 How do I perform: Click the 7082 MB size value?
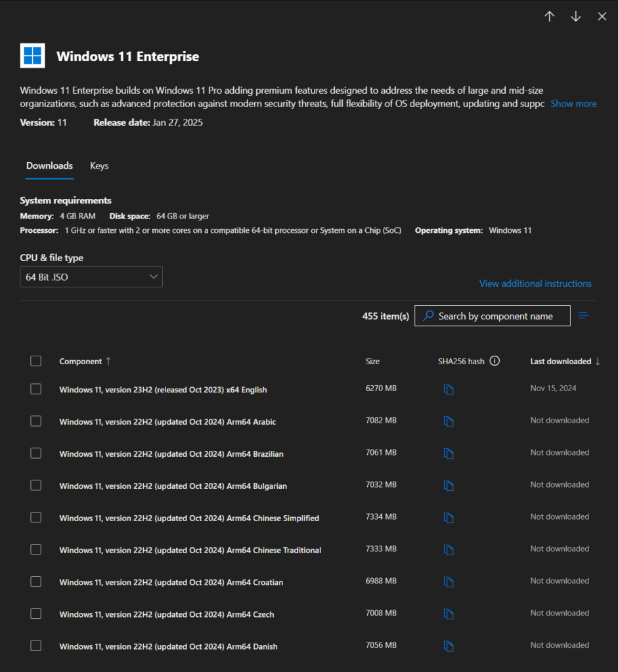381,421
